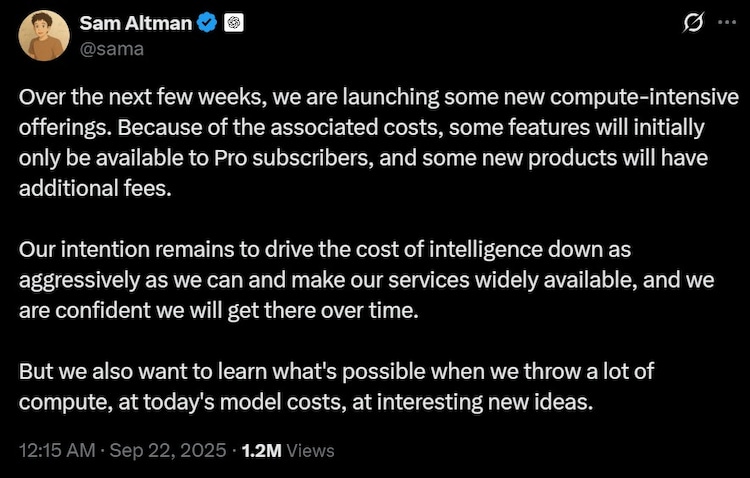Click the Views label

coord(310,450)
